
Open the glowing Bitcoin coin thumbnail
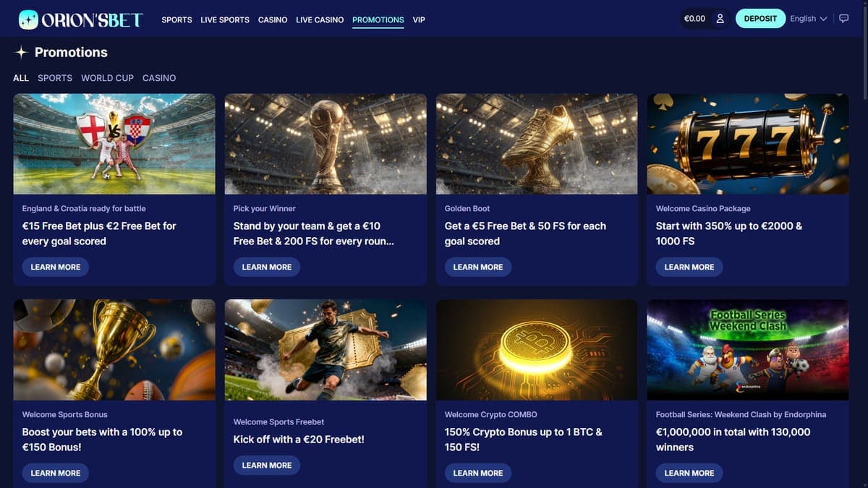click(537, 350)
